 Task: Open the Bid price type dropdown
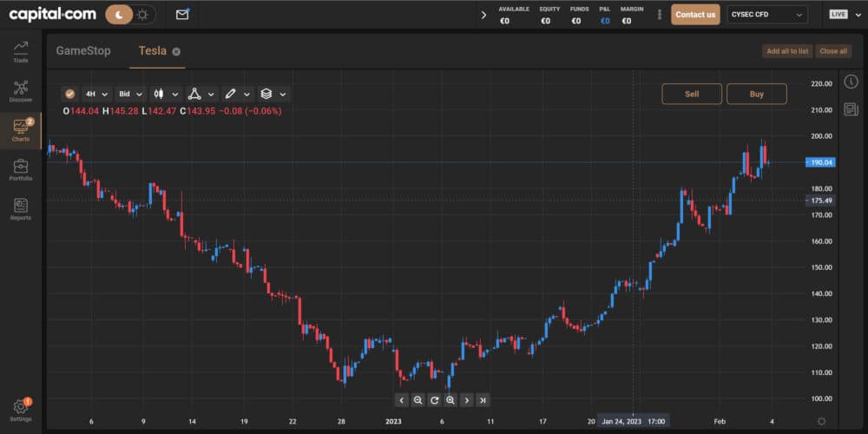131,94
